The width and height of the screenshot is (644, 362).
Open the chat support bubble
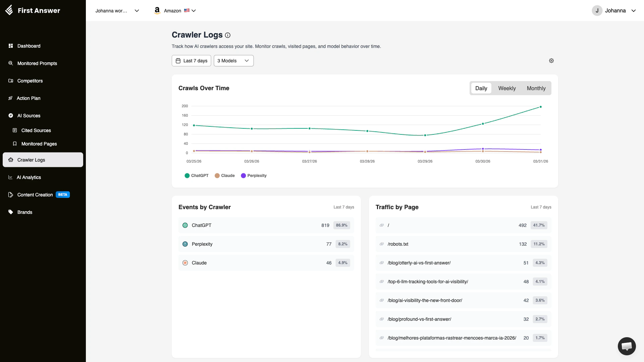tap(627, 346)
